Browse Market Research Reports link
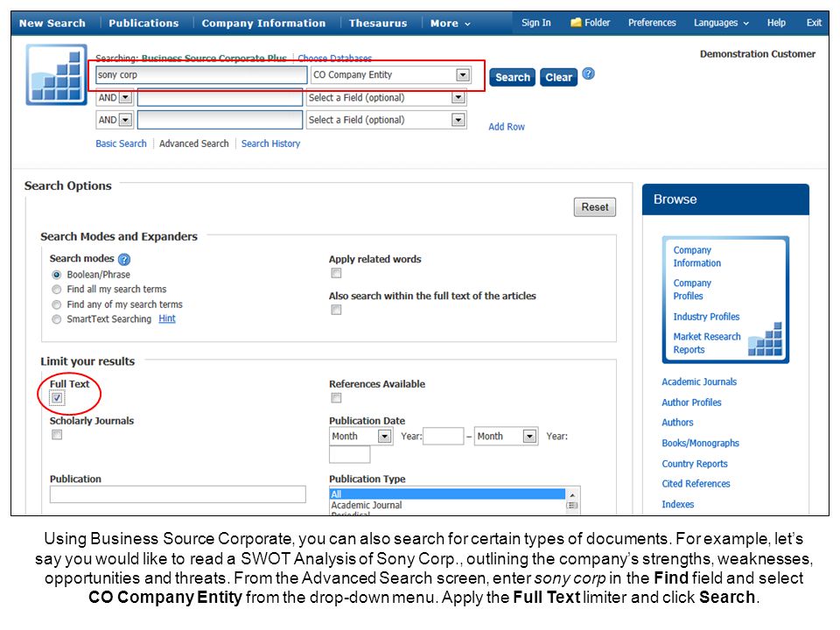The height and width of the screenshot is (630, 840). [707, 343]
